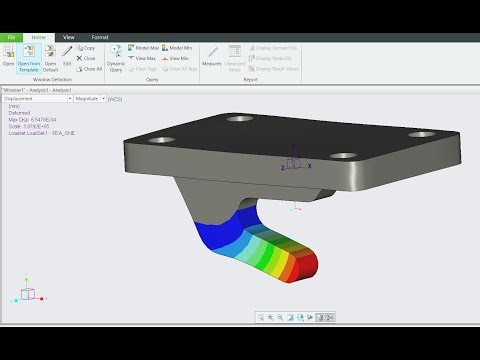
Task: Show the Model Max location
Action: 143,48
